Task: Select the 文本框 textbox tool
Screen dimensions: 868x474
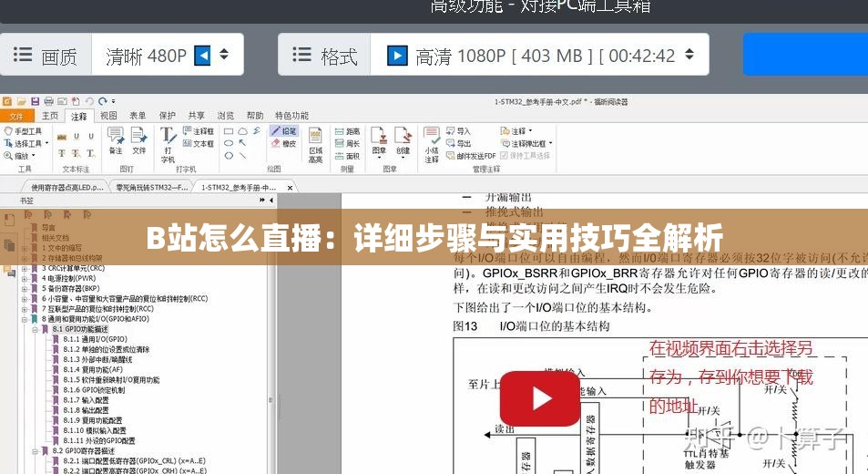Action: tap(199, 143)
